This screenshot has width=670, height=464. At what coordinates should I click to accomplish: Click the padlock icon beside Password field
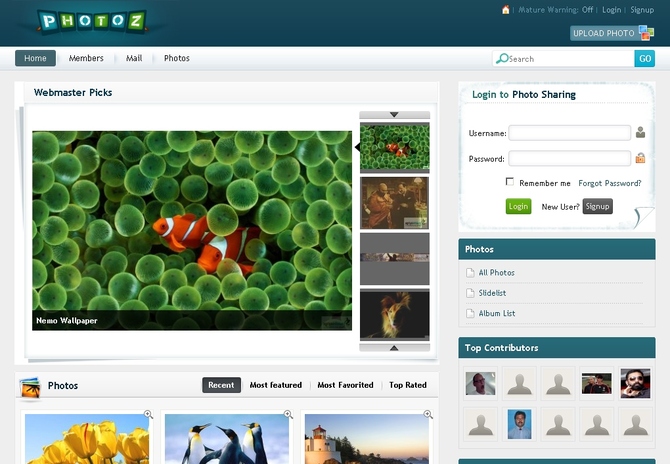[640, 158]
